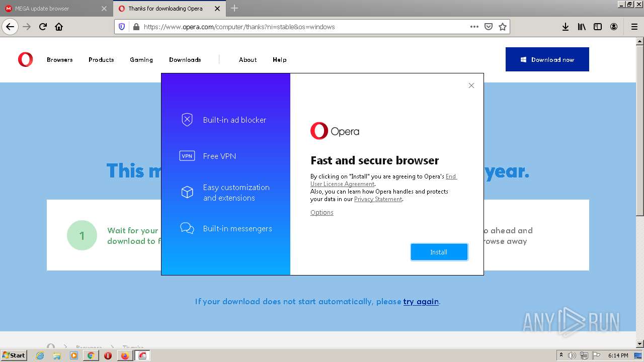Open the Firefox hamburger menu
644x362 pixels.
(x=634, y=27)
